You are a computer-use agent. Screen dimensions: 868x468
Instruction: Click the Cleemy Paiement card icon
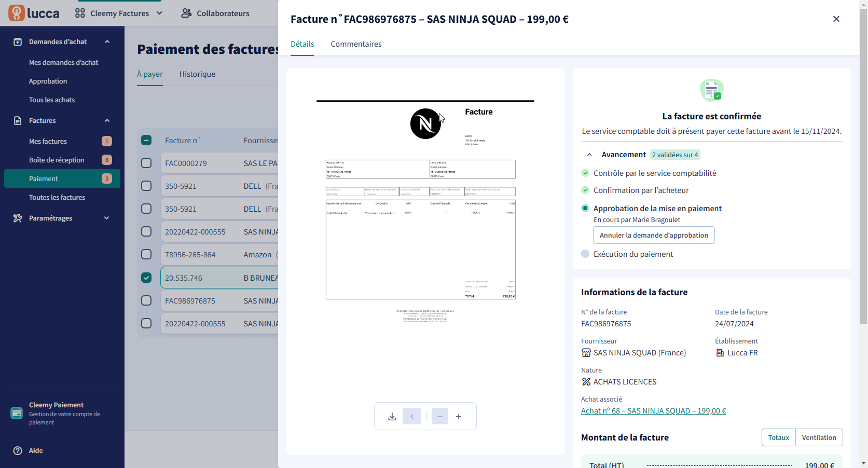[17, 413]
